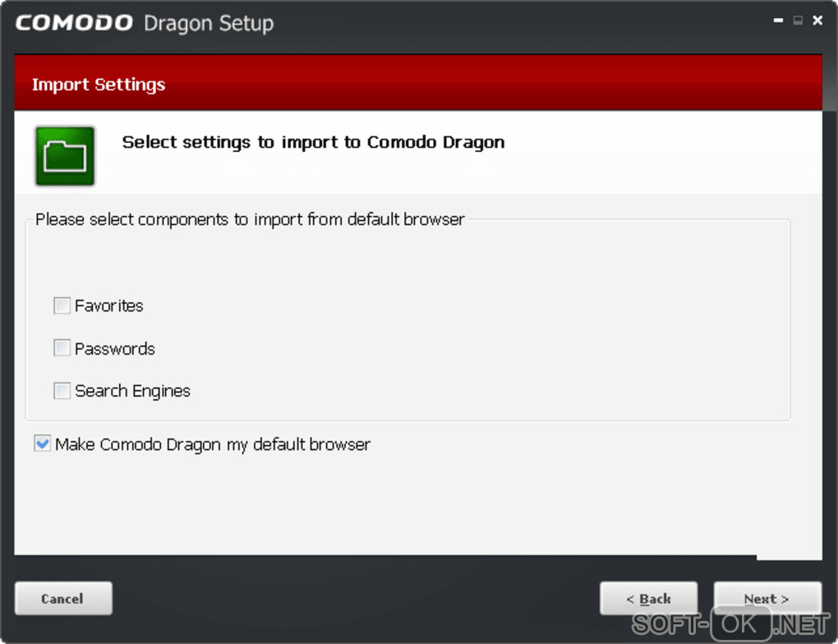Click the Cancel button

(63, 599)
